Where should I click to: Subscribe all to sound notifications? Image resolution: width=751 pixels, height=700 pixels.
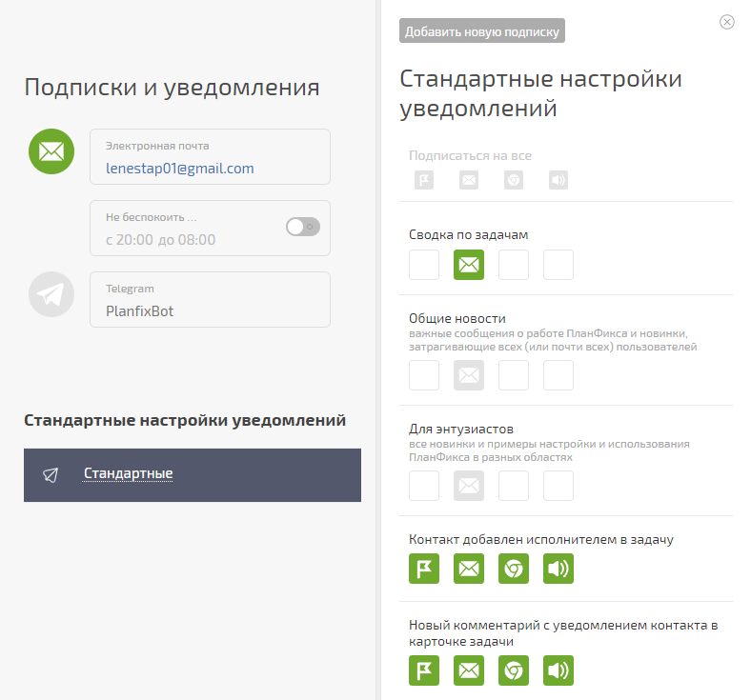[558, 180]
